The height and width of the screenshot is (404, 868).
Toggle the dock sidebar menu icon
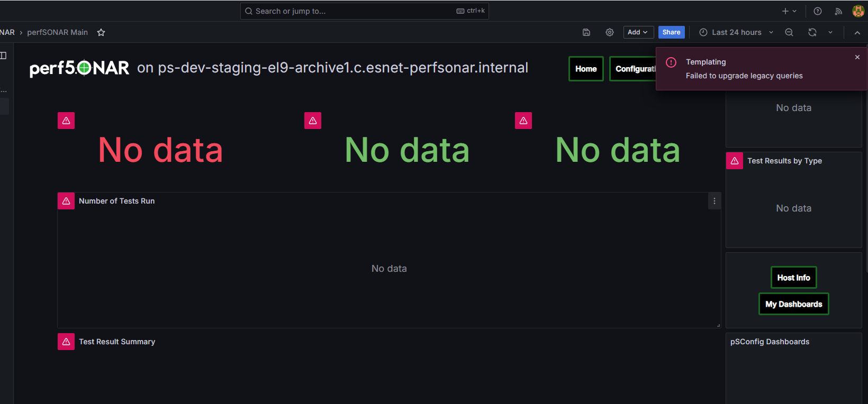tap(3, 56)
